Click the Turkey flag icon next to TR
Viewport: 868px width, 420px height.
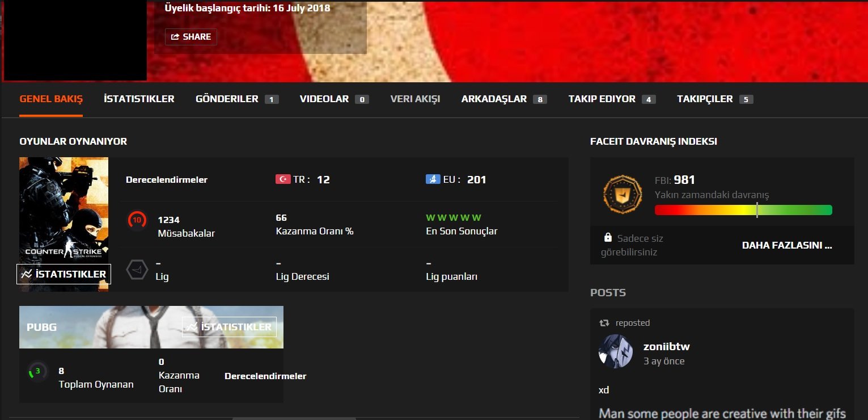click(282, 179)
